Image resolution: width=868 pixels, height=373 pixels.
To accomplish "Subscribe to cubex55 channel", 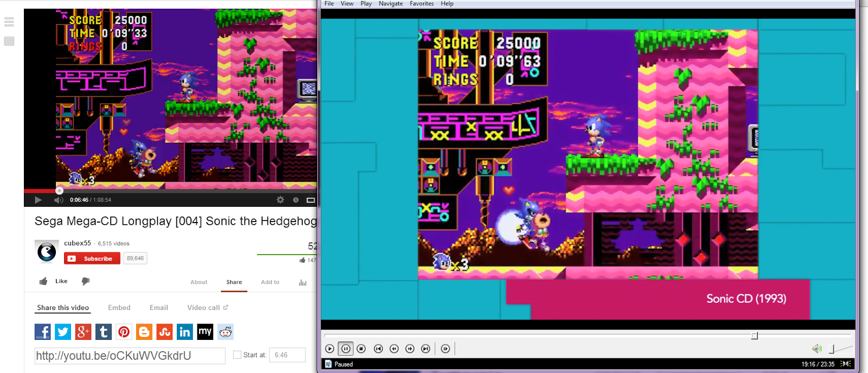I will click(x=92, y=258).
